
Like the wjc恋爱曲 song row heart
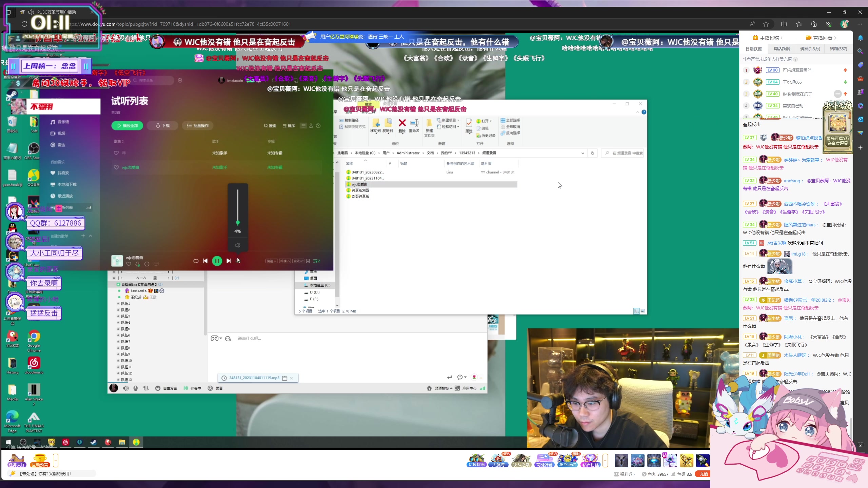pyautogui.click(x=116, y=167)
